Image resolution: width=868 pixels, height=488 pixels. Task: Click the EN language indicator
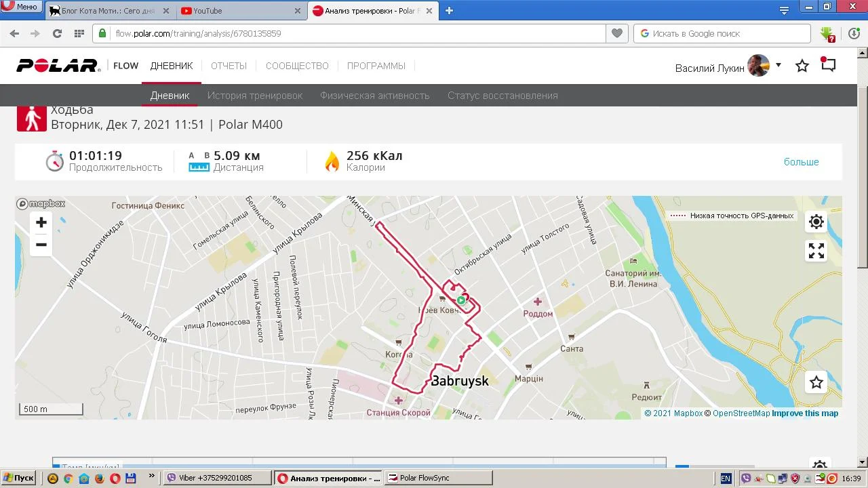coord(726,479)
